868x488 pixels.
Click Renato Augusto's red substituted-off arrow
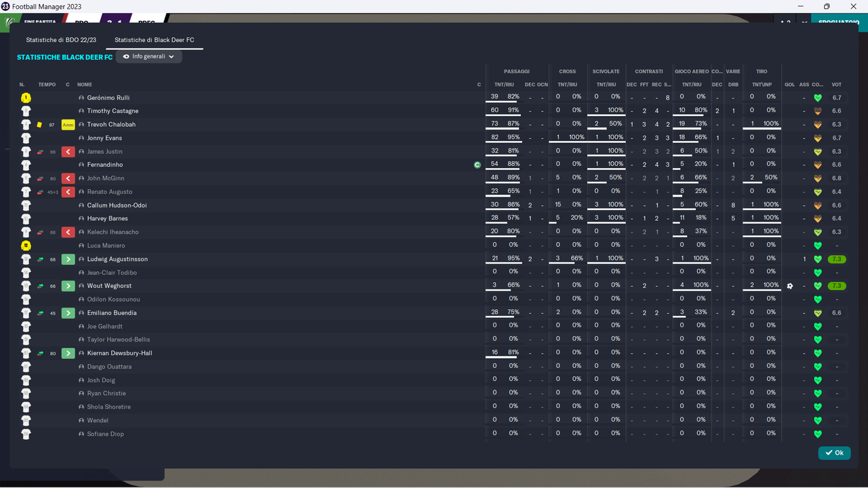pyautogui.click(x=68, y=192)
